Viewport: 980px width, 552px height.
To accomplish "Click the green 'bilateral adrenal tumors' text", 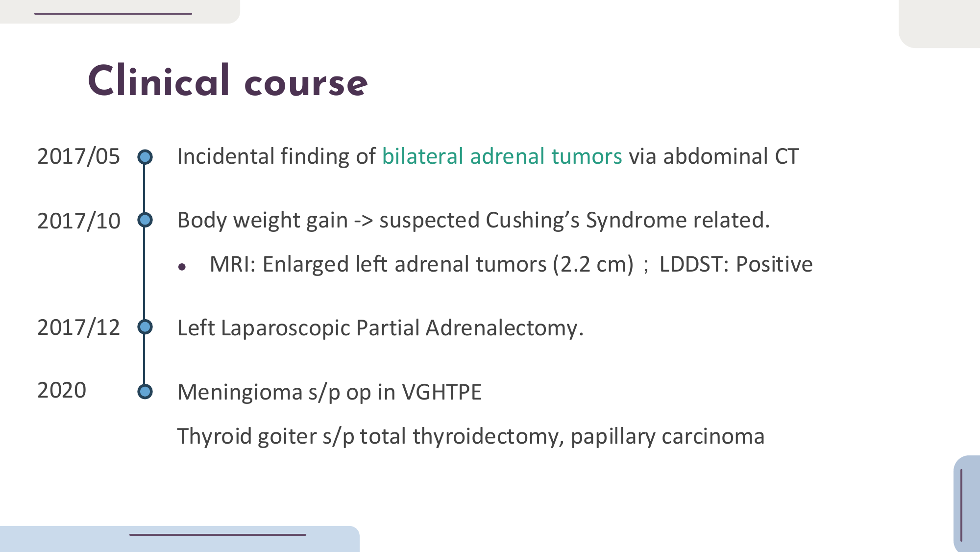I will (x=502, y=156).
